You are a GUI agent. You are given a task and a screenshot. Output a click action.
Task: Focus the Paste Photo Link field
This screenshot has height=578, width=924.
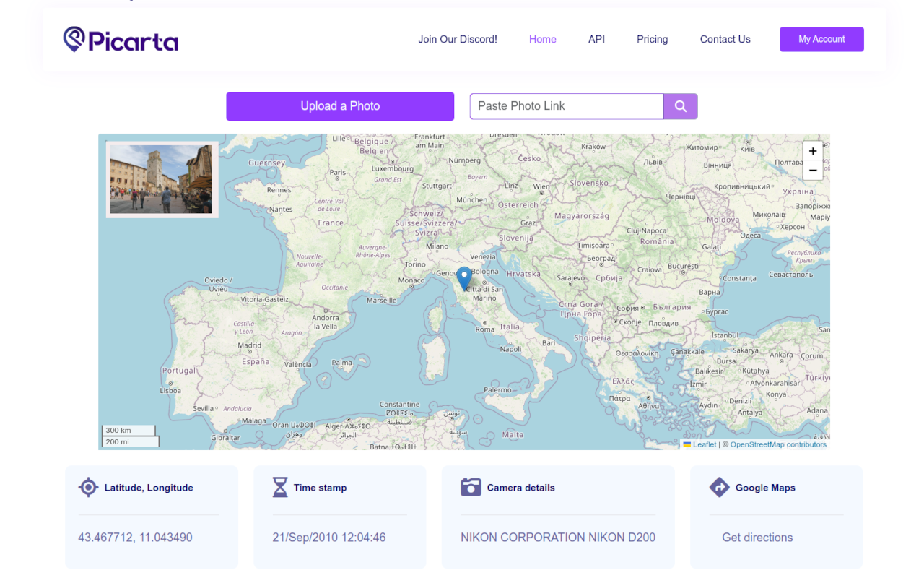coord(567,106)
